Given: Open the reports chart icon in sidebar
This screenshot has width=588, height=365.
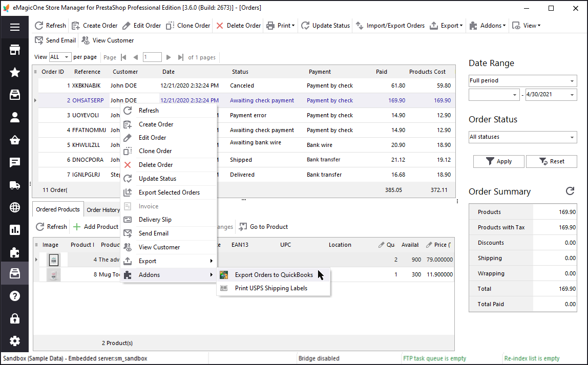Looking at the screenshot, I should pos(15,230).
